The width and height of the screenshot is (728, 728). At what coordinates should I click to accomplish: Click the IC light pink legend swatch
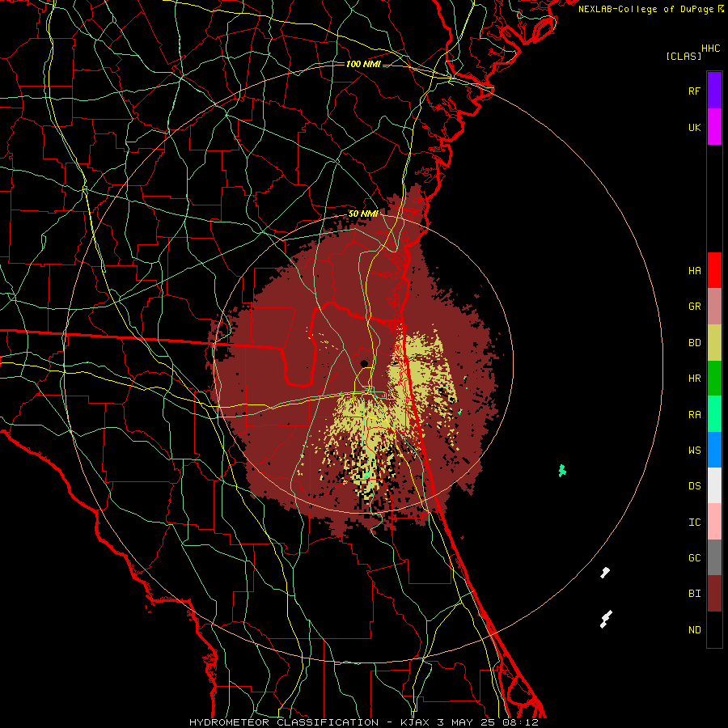[x=714, y=522]
